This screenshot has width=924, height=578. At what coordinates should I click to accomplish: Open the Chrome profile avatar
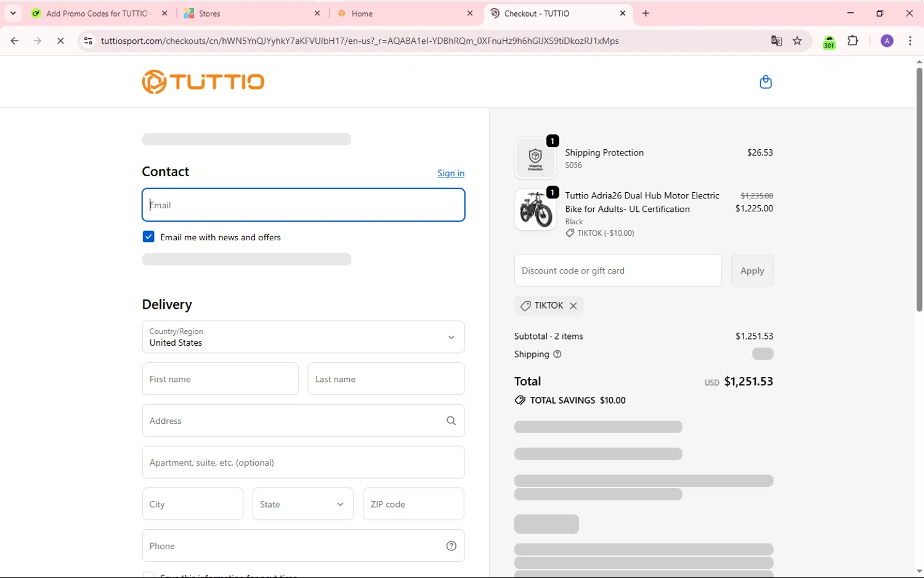coord(887,41)
